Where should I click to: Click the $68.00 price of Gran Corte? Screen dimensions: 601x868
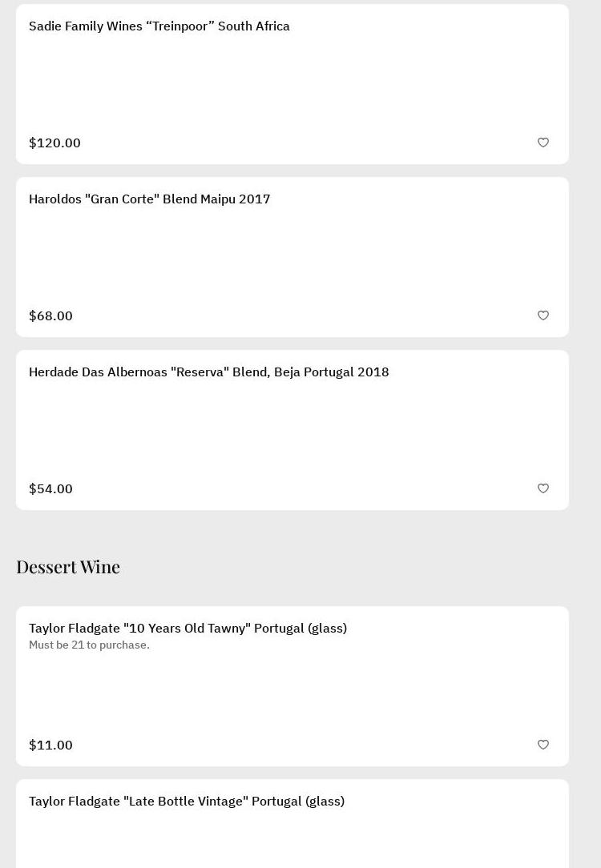click(50, 316)
